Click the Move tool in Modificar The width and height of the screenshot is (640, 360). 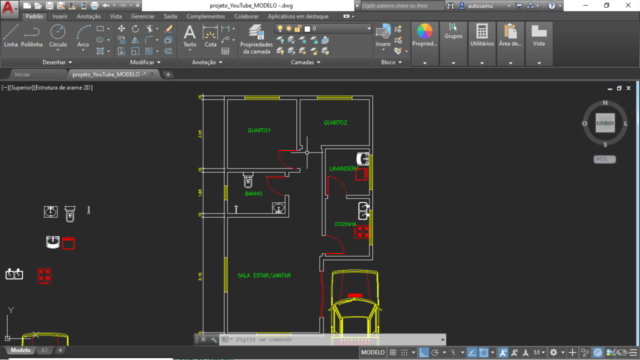121,29
